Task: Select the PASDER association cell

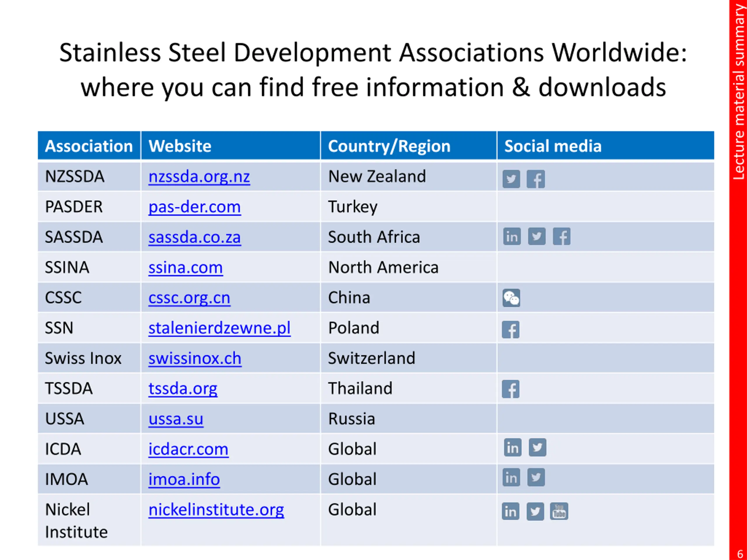Action: pyautogui.click(x=89, y=207)
